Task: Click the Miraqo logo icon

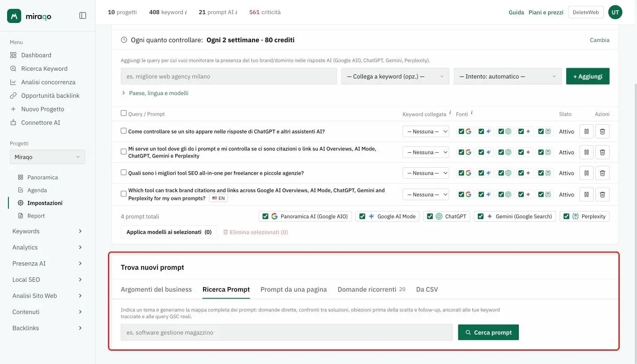Action: click(14, 16)
